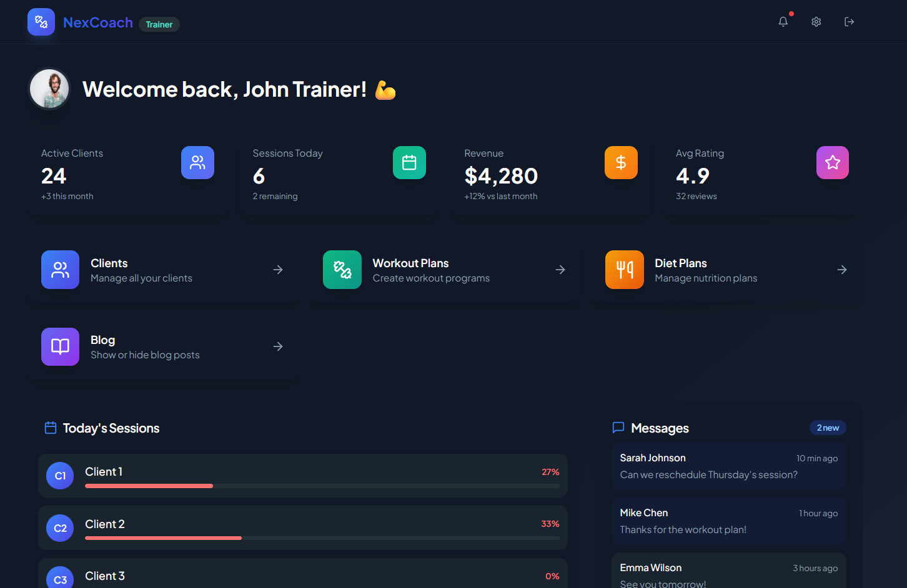Click the 24 active clients value
Screen dimensions: 907x588
(x=54, y=176)
